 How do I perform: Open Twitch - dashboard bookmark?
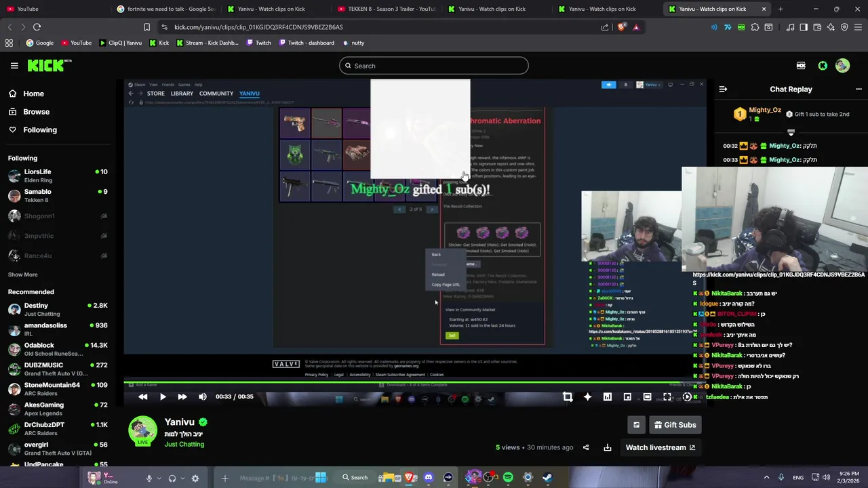pos(305,43)
